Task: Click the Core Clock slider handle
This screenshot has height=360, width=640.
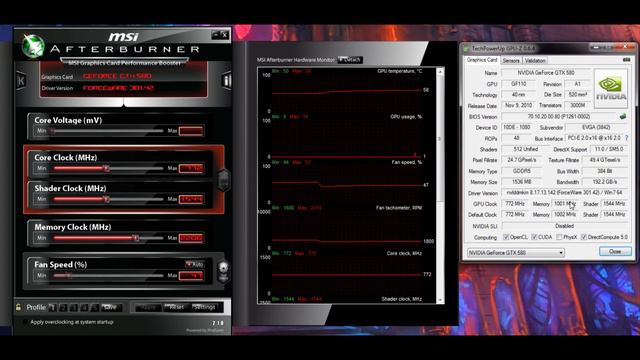Action: (106, 168)
